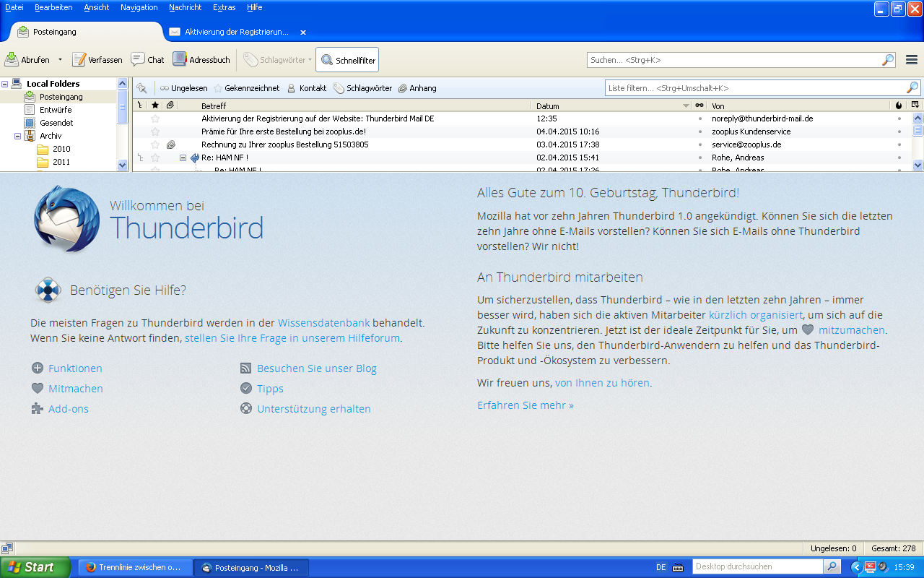Sort by the attachment column header
The width and height of the screenshot is (924, 578).
tap(170, 105)
